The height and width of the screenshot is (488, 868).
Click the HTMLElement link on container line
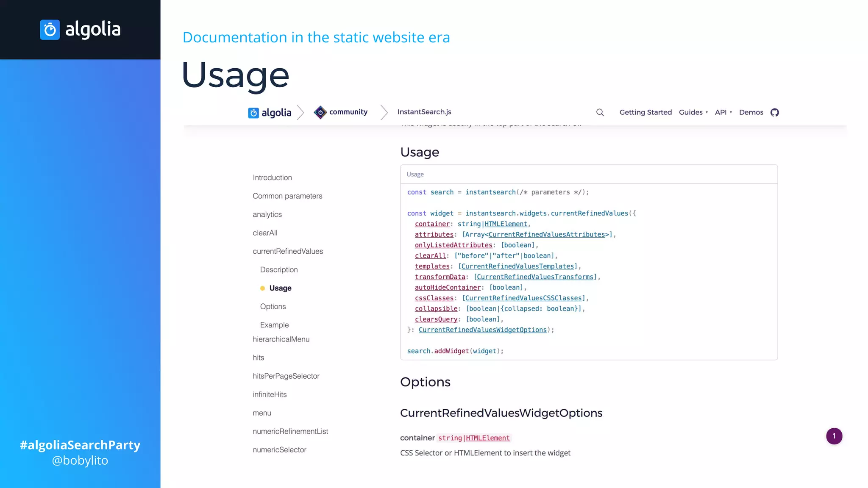(506, 224)
